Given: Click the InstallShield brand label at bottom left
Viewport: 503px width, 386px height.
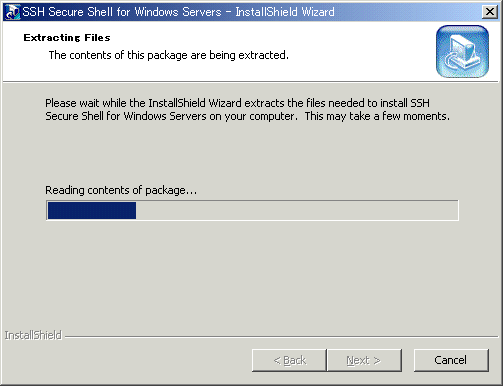Looking at the screenshot, I should pyautogui.click(x=33, y=335).
